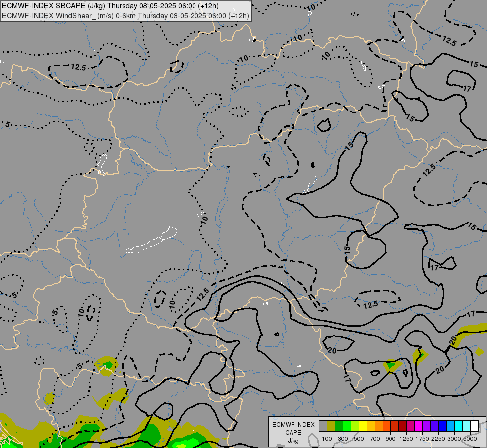The width and height of the screenshot is (487, 448).
Task: Pick the bright green CAPE legend swatch
Action: tap(347, 426)
